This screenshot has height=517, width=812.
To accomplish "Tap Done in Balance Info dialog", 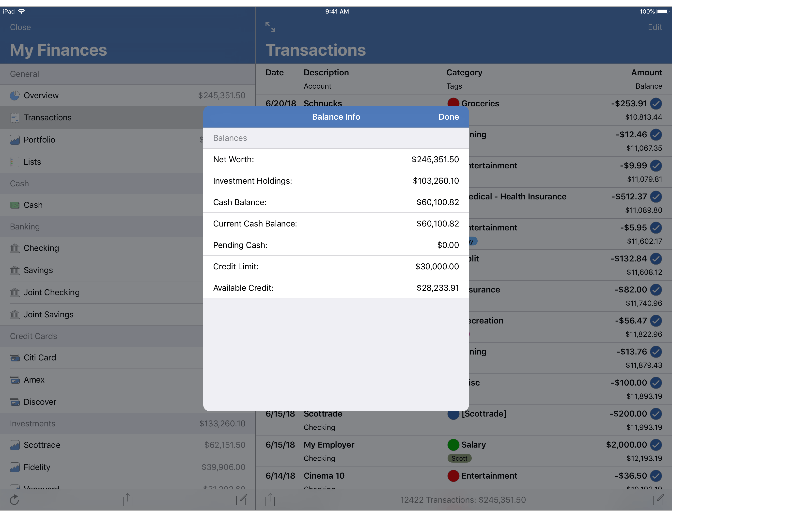I will pos(449,117).
